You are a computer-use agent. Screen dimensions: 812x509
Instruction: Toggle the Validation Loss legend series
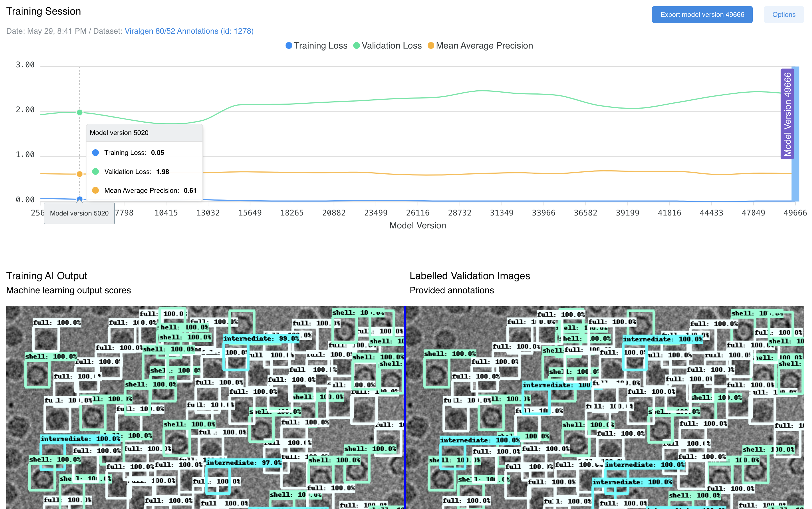[x=387, y=45]
